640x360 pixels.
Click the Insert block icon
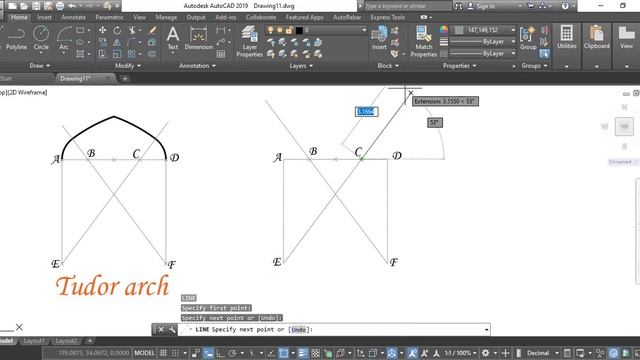pyautogui.click(x=379, y=38)
